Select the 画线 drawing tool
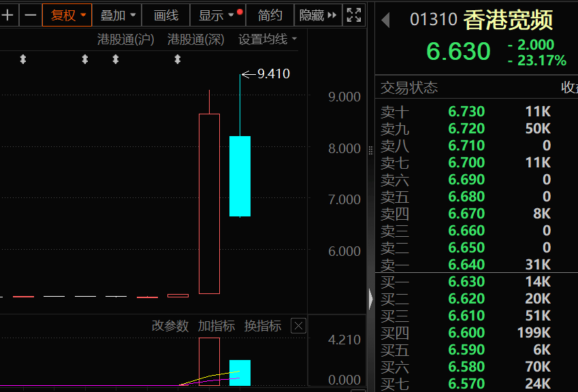The height and width of the screenshot is (392, 578). pos(166,14)
